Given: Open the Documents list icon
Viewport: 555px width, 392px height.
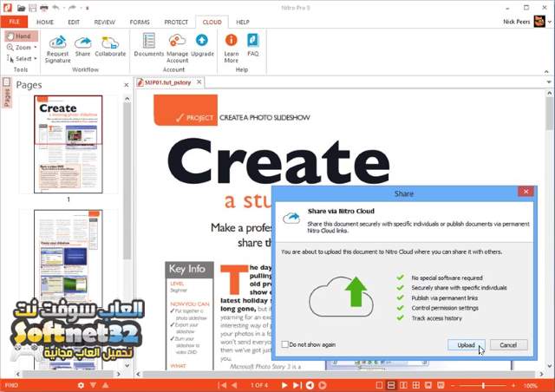Looking at the screenshot, I should pyautogui.click(x=148, y=45).
